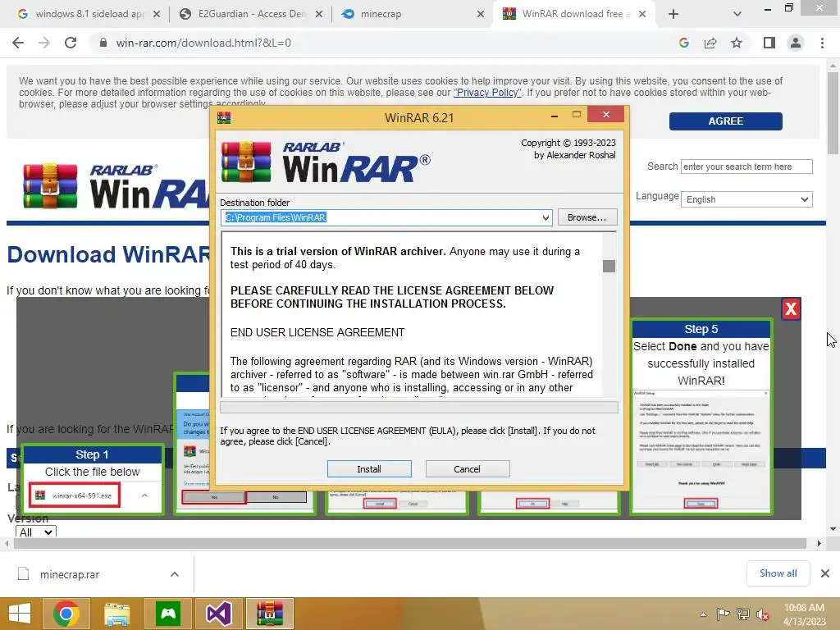Open Action Center flag icon
This screenshot has width=840, height=630.
point(723,614)
